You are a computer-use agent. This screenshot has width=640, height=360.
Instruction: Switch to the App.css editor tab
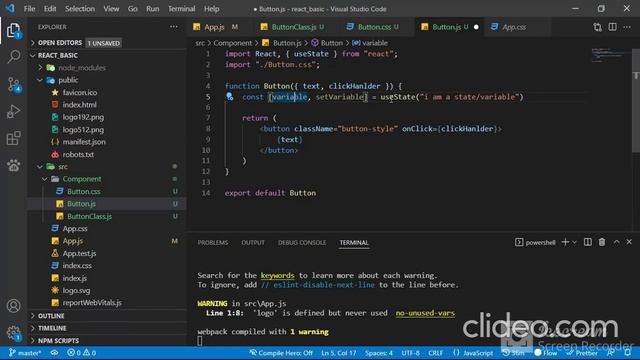pos(514,27)
